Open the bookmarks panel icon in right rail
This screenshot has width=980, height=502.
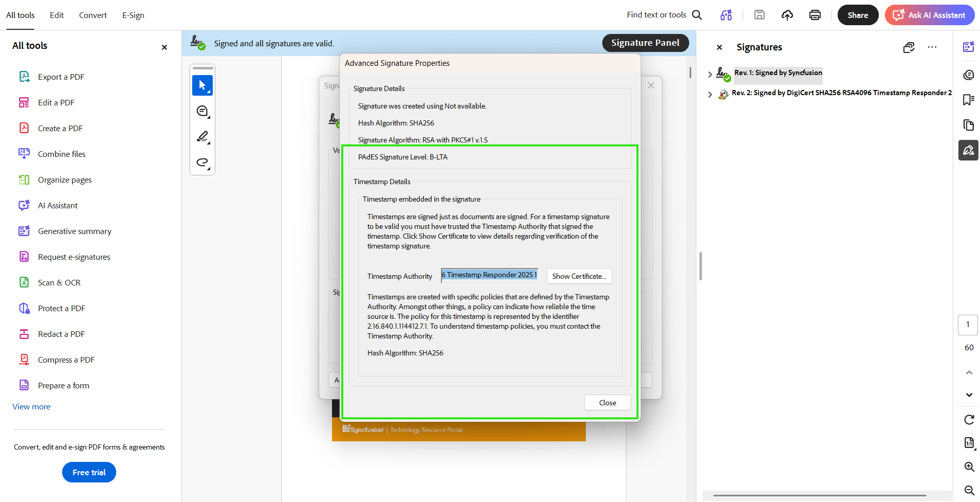coord(969,100)
